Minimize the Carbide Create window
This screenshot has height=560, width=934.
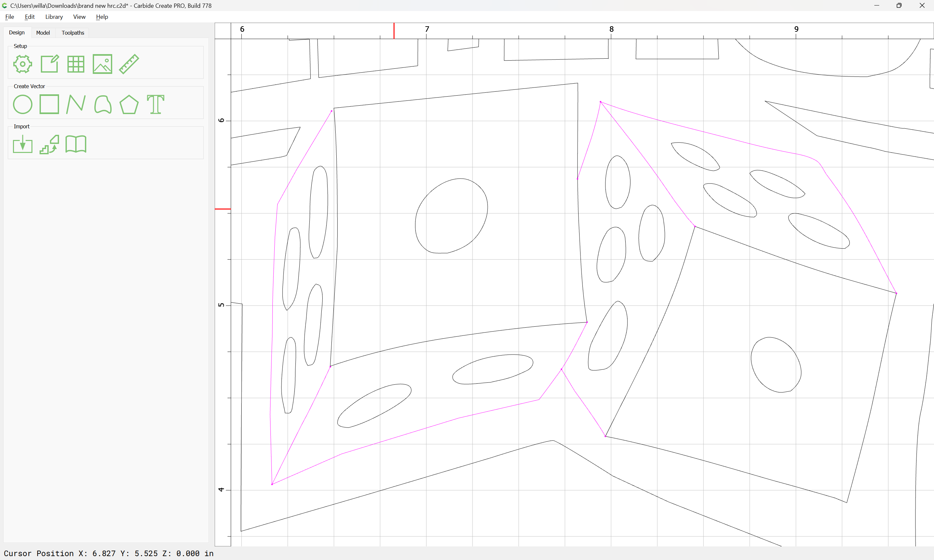pyautogui.click(x=877, y=5)
